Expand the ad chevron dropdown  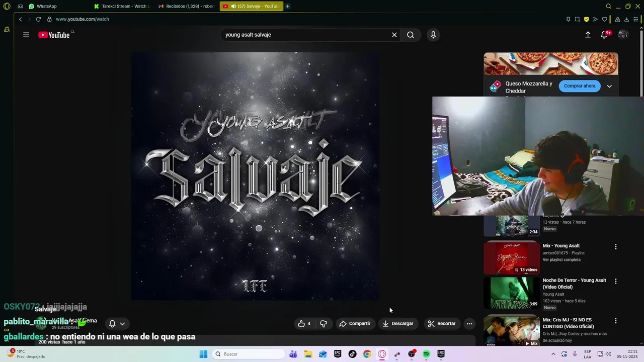pos(609,86)
